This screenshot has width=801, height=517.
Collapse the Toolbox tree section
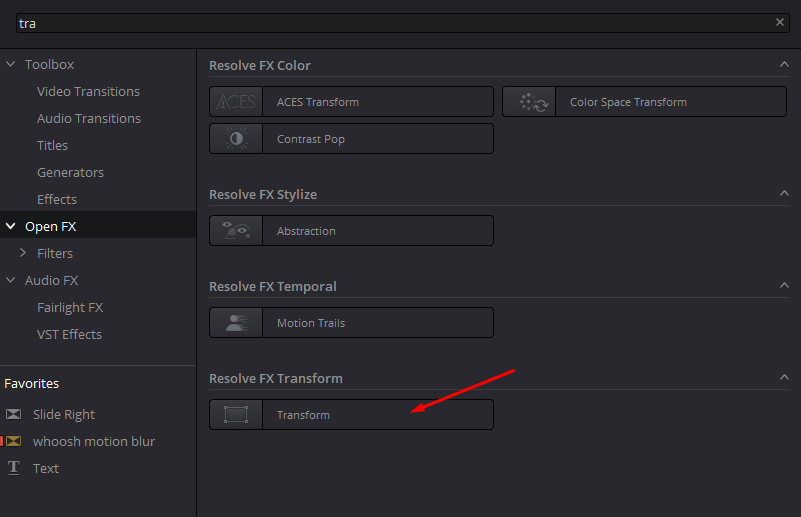tap(11, 64)
